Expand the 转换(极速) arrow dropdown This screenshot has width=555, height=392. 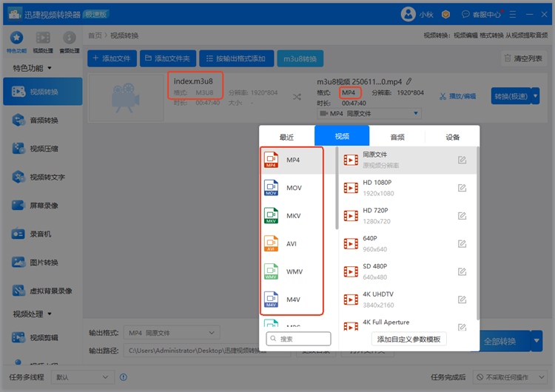[536, 96]
